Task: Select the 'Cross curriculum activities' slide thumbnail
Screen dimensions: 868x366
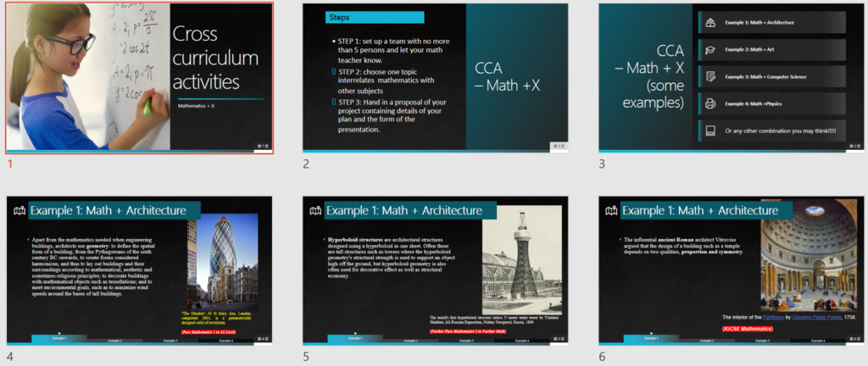Action: (x=139, y=77)
